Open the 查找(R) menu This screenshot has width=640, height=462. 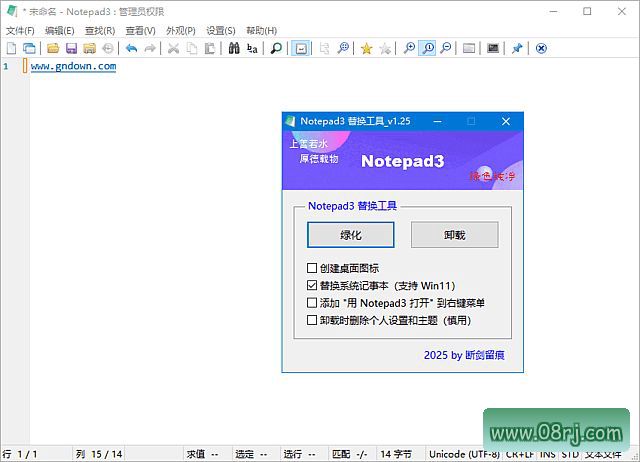(x=100, y=31)
